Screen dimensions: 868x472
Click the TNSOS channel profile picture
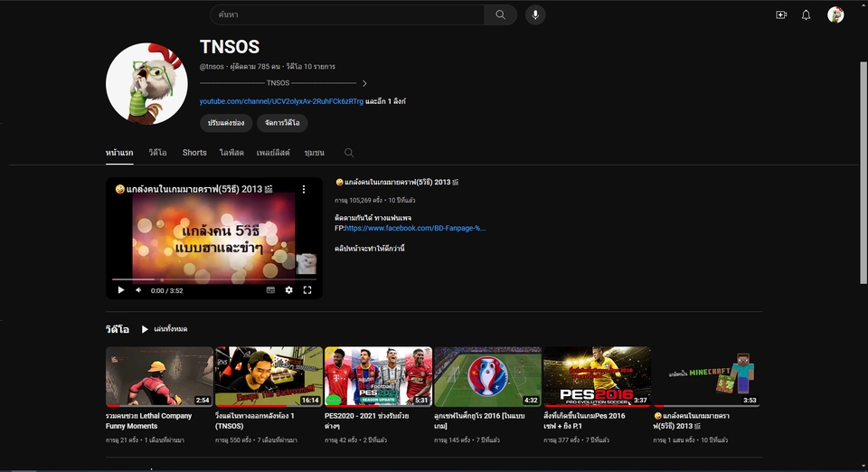tap(146, 83)
